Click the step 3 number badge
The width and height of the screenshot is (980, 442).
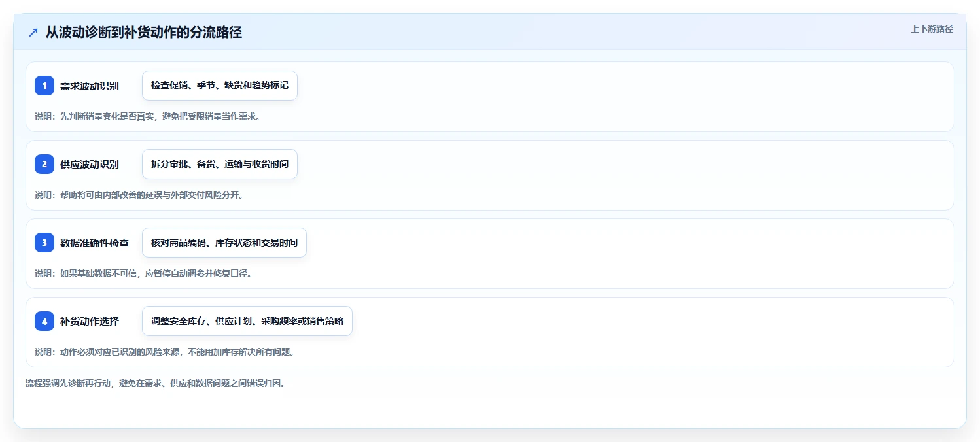click(x=44, y=243)
